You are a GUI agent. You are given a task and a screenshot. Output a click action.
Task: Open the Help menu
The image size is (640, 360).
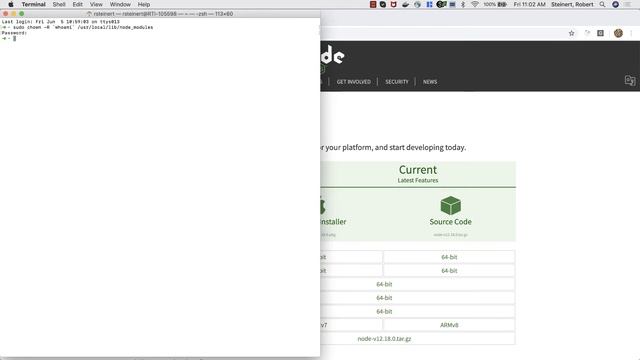point(144,4)
